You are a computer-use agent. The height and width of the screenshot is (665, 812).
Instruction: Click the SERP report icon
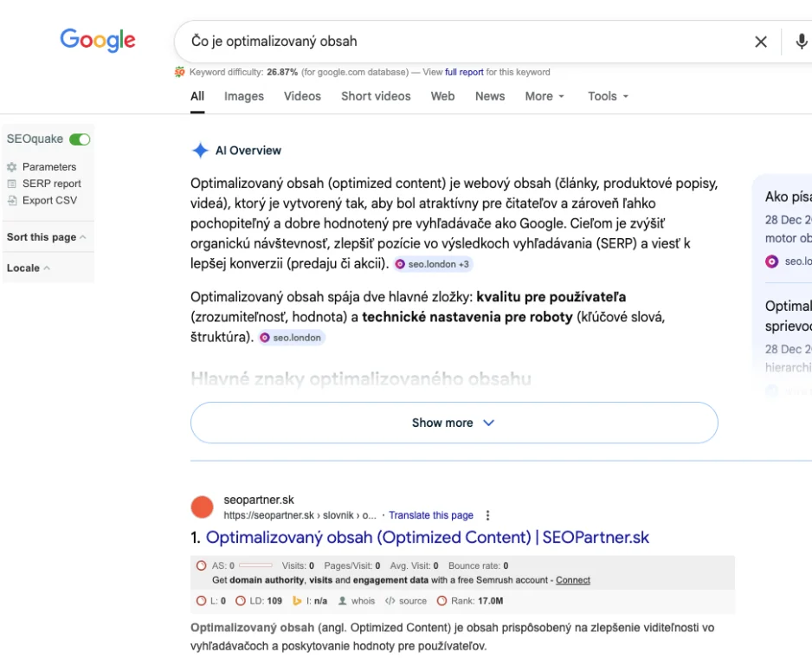[x=12, y=184]
